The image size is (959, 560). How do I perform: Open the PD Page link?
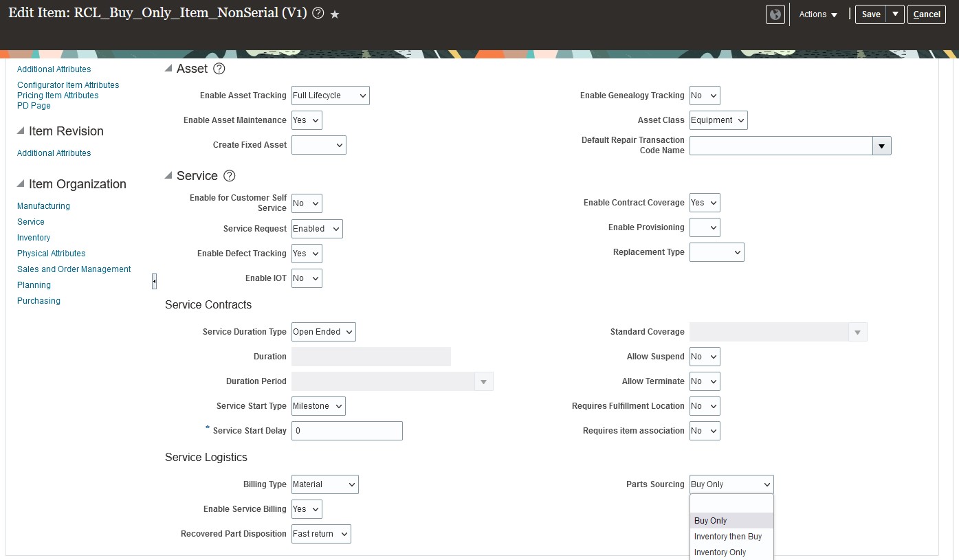pyautogui.click(x=34, y=106)
